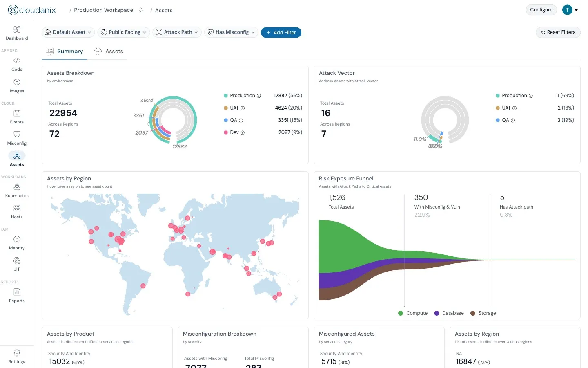The width and height of the screenshot is (588, 368).
Task: Toggle the Compute legend in Risk Exposure Funnel
Action: pyautogui.click(x=413, y=313)
